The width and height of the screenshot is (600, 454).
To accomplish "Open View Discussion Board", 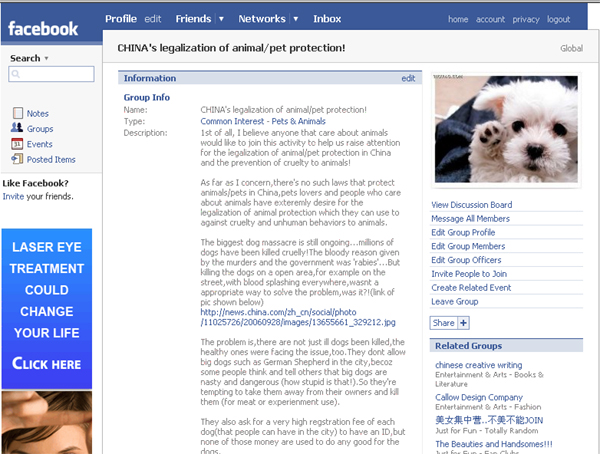I will 471,205.
